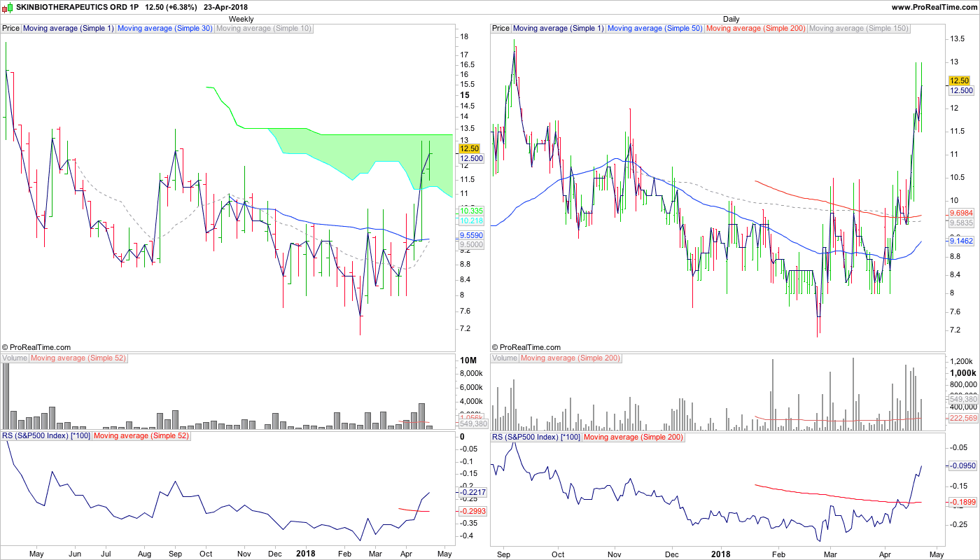The width and height of the screenshot is (980, 560).
Task: Click the grey 9.5000 moving average tag
Action: 470,245
